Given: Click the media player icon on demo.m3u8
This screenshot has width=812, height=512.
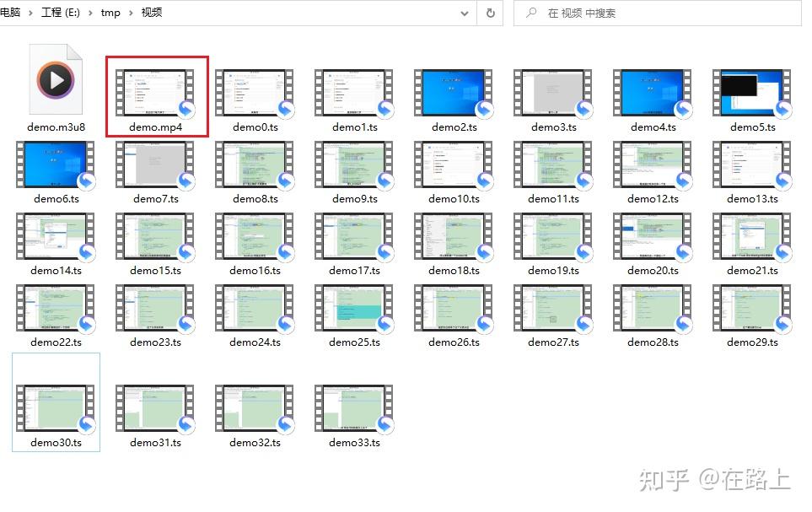Looking at the screenshot, I should click(x=54, y=78).
